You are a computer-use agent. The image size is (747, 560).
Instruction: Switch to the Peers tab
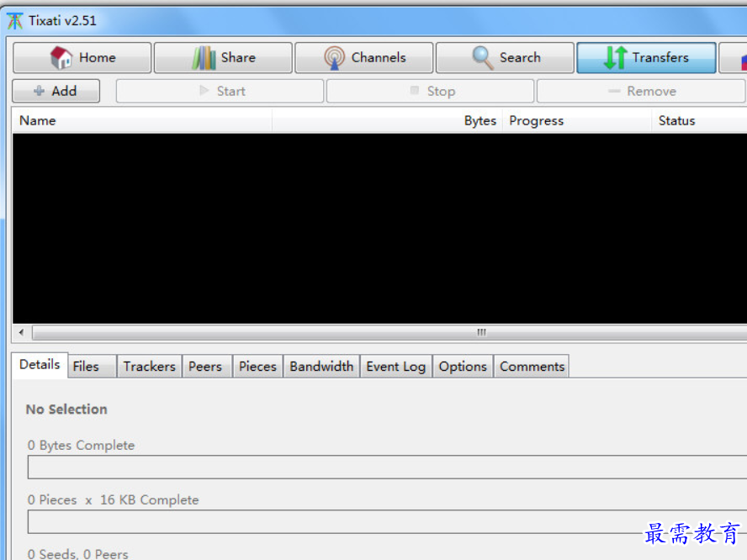coord(207,367)
